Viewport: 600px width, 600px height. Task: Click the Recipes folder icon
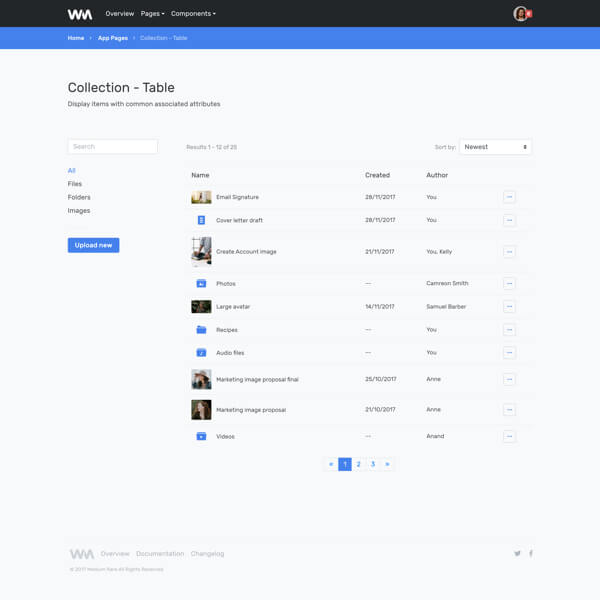(x=201, y=330)
